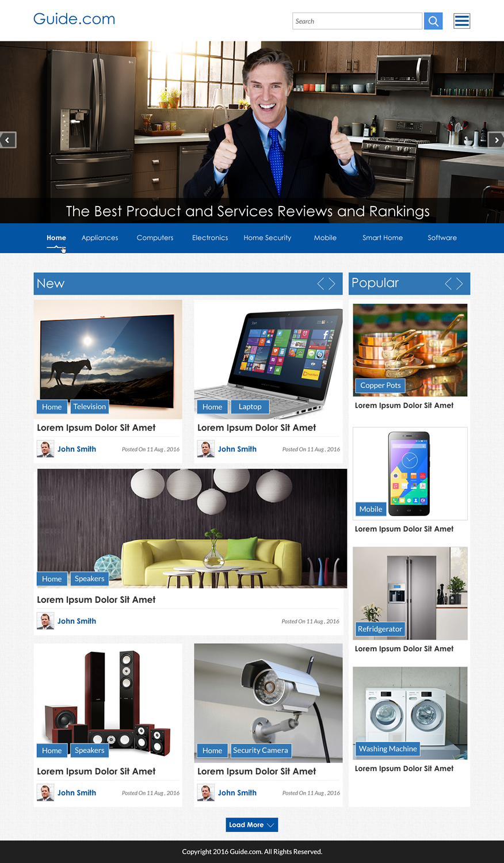
Task: Open the hamburger menu icon
Action: pos(461,21)
